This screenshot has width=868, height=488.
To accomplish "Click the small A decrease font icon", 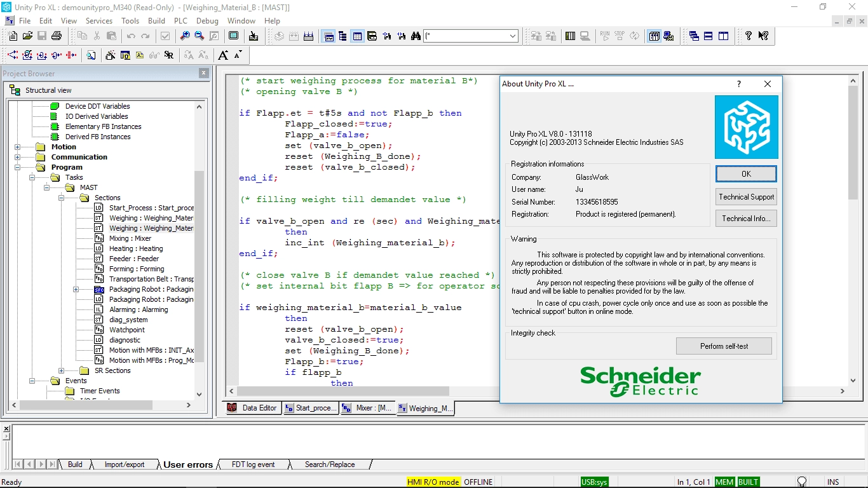I will click(238, 55).
